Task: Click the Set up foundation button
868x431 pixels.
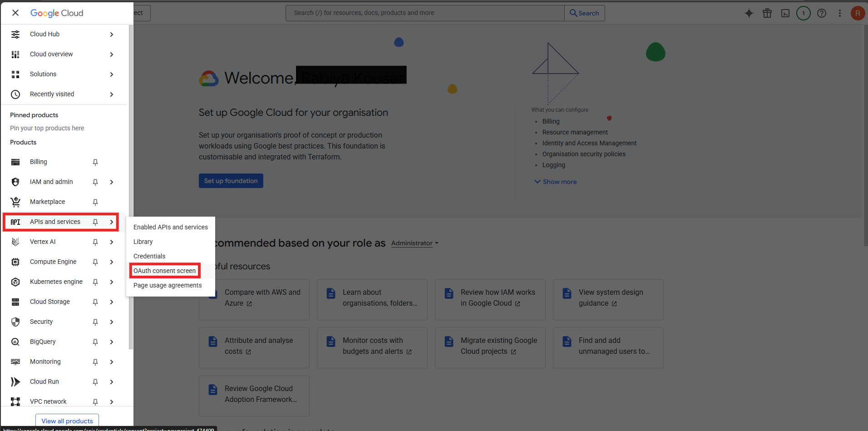Action: click(231, 180)
